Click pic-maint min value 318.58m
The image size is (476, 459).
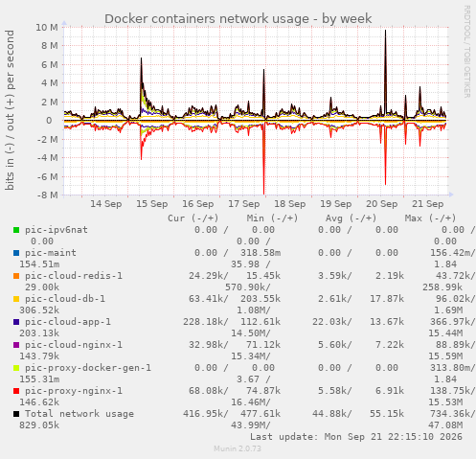pos(261,253)
